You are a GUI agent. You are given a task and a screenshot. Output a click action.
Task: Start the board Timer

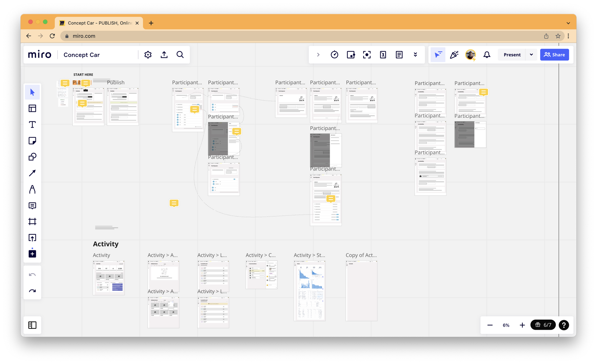335,55
